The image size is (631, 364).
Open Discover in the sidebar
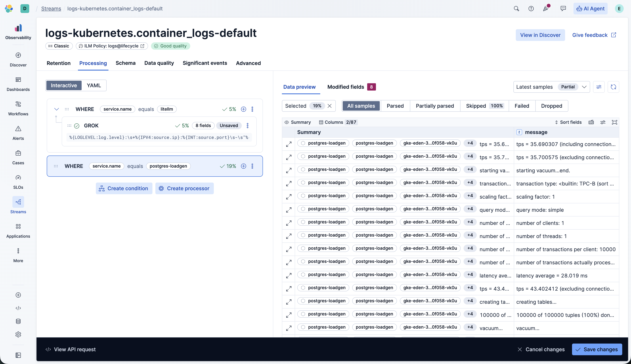click(x=18, y=60)
